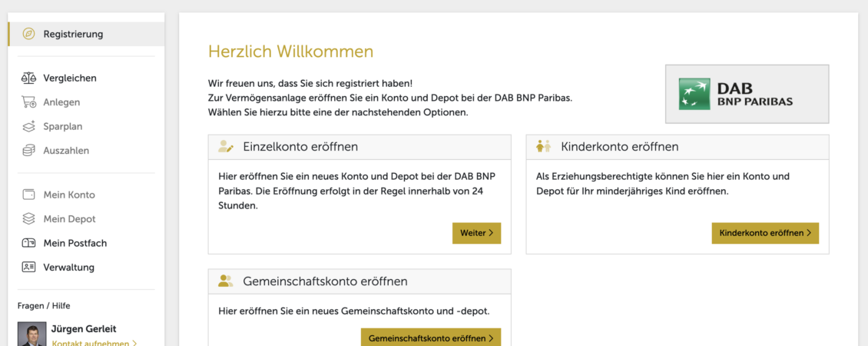Click the text 'Als Erziehungsberechtigte können Sie hier...'

coord(663,184)
